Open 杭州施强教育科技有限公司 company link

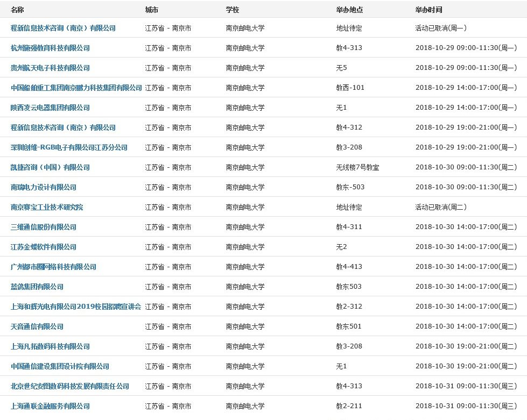pyautogui.click(x=50, y=48)
